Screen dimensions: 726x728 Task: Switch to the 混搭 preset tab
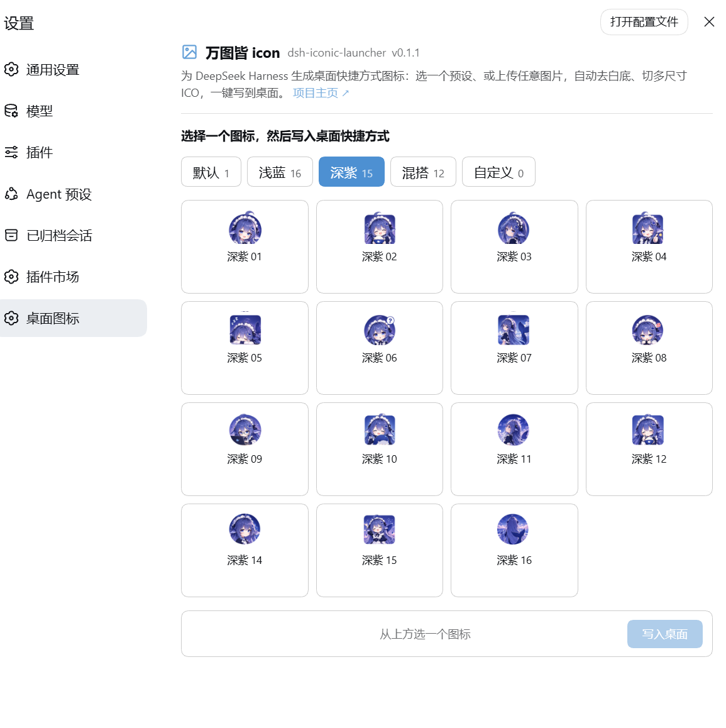tap(423, 172)
